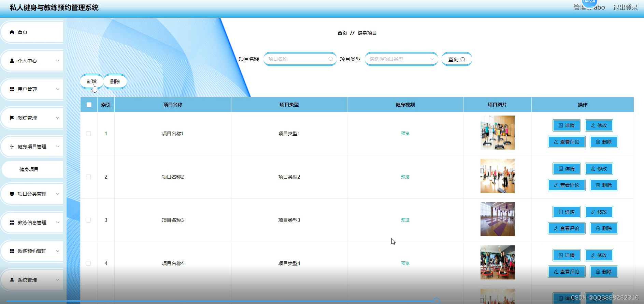This screenshot has width=644, height=304.
Task: Open 个人中心 sidebar menu
Action: [32, 61]
